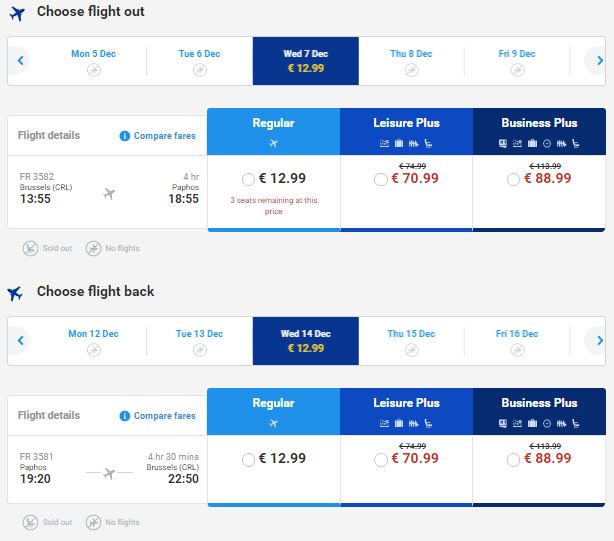Select outbound Regular fare € 12.99 radio
Image resolution: width=614 pixels, height=541 pixels.
(248, 179)
